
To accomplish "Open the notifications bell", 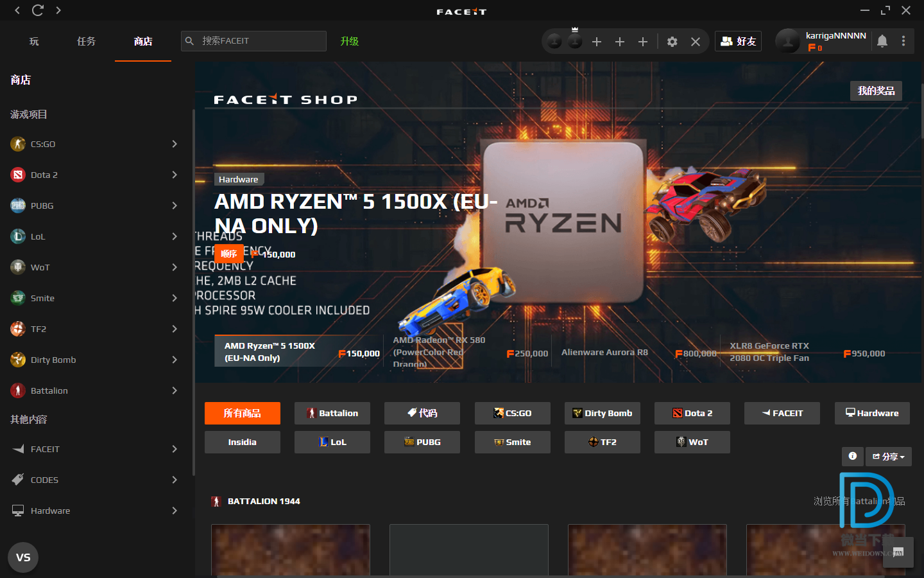I will 882,41.
